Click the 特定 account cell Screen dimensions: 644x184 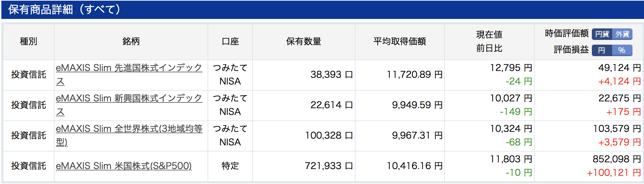230,166
